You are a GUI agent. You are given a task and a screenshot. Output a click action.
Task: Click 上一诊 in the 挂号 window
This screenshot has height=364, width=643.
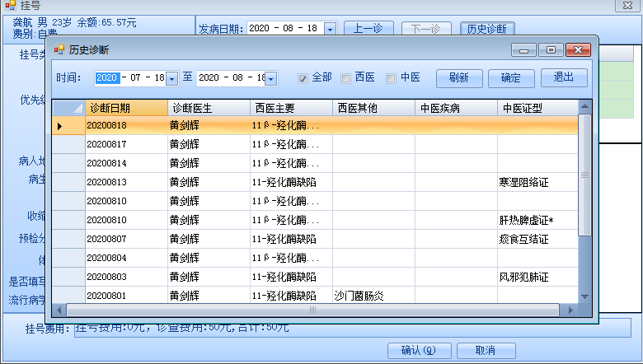pyautogui.click(x=368, y=29)
